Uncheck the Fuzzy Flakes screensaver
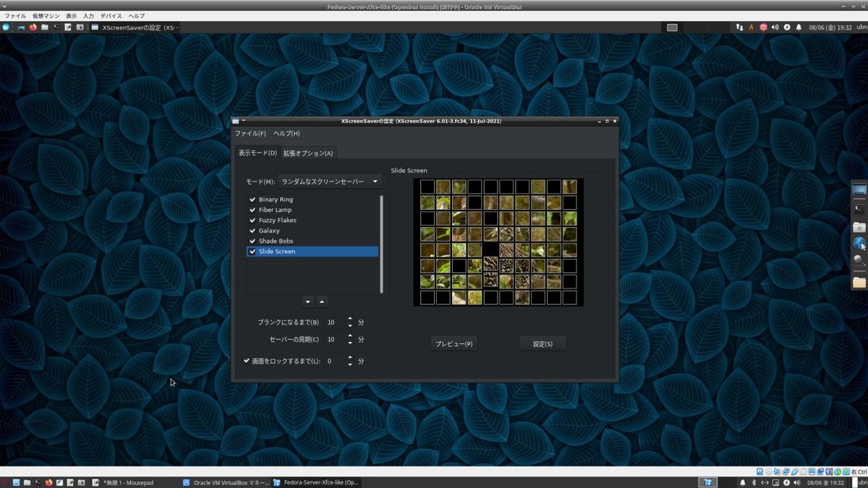This screenshot has height=488, width=868. pyautogui.click(x=252, y=220)
